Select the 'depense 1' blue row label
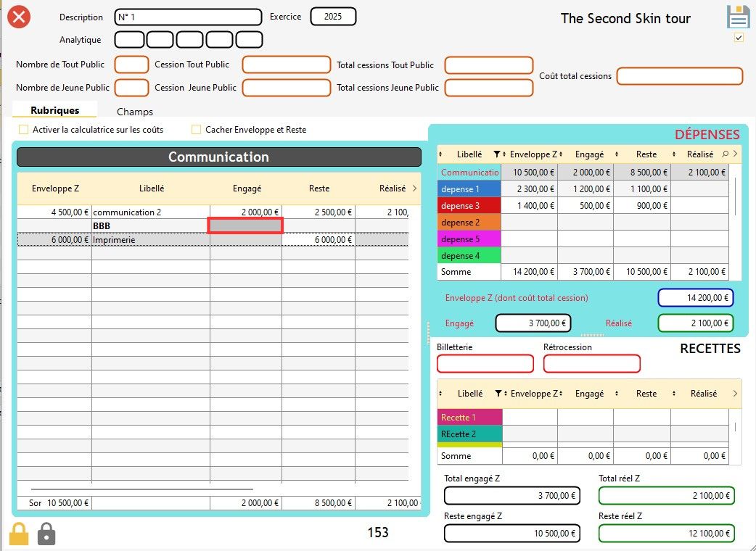This screenshot has width=756, height=551. (x=469, y=189)
